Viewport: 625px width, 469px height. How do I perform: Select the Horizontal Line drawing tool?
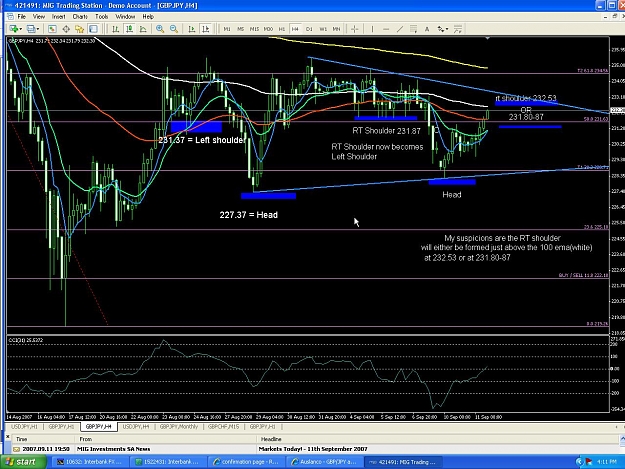point(386,29)
